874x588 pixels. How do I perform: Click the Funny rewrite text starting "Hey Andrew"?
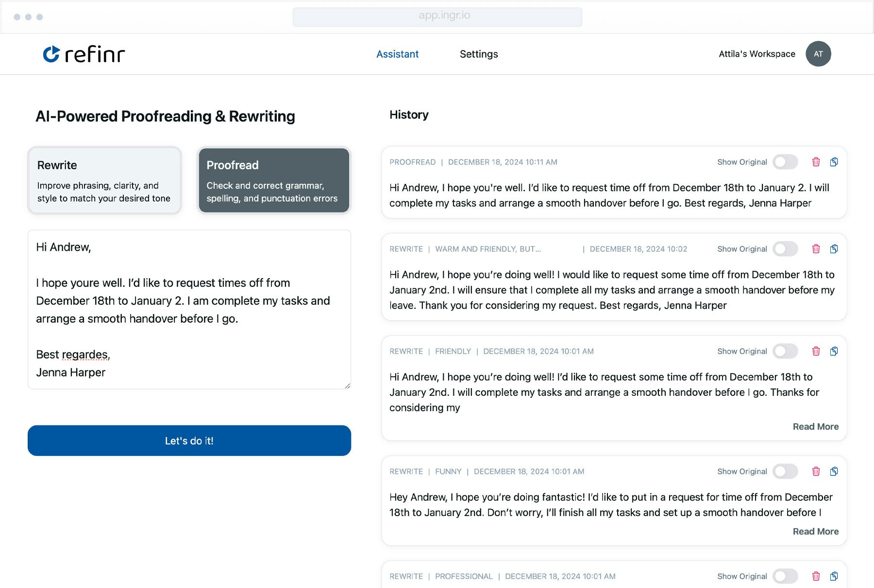pos(611,505)
